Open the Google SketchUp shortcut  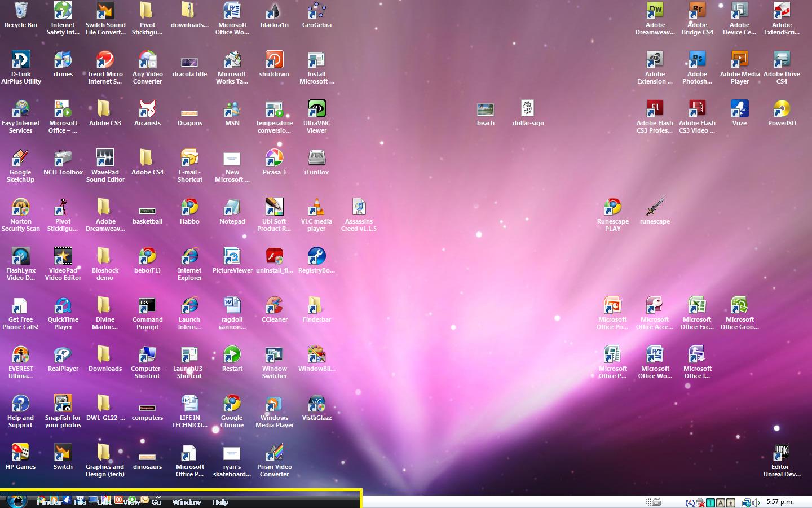pyautogui.click(x=21, y=166)
